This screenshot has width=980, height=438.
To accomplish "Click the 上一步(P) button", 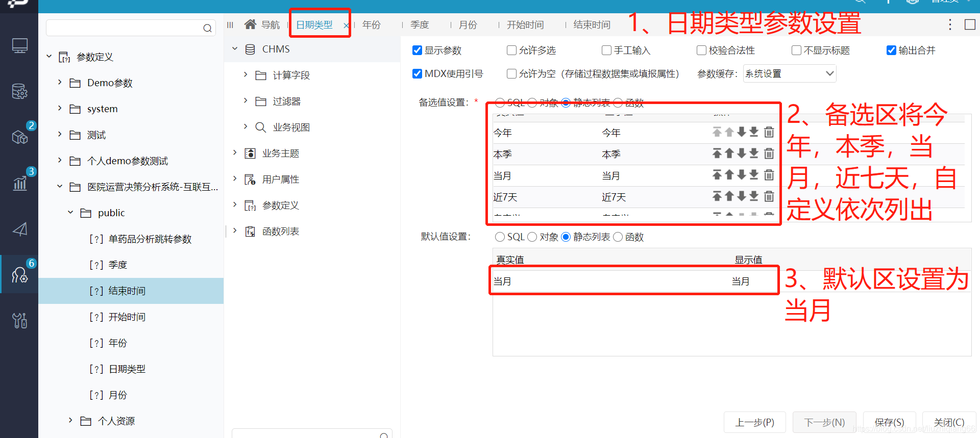I will (x=755, y=422).
